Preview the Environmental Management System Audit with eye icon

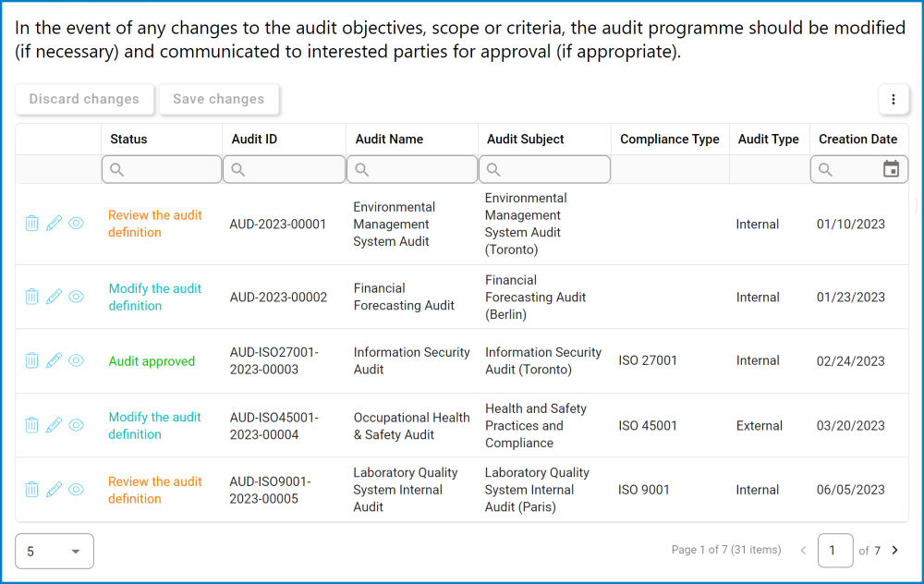76,223
